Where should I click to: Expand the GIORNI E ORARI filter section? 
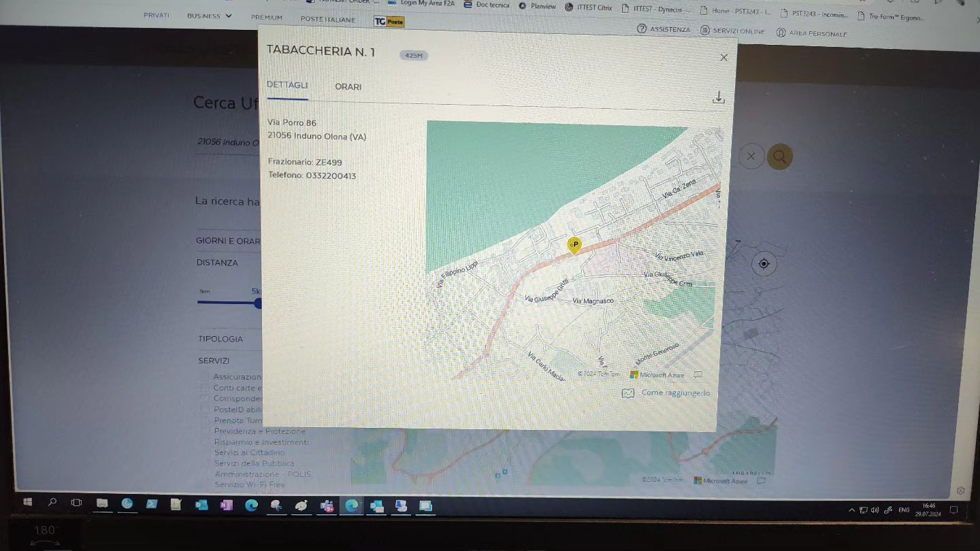229,241
